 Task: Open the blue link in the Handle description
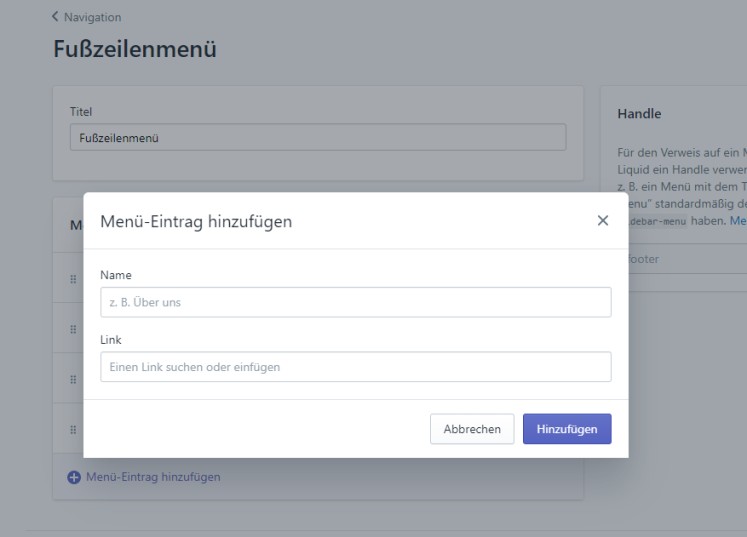(737, 220)
